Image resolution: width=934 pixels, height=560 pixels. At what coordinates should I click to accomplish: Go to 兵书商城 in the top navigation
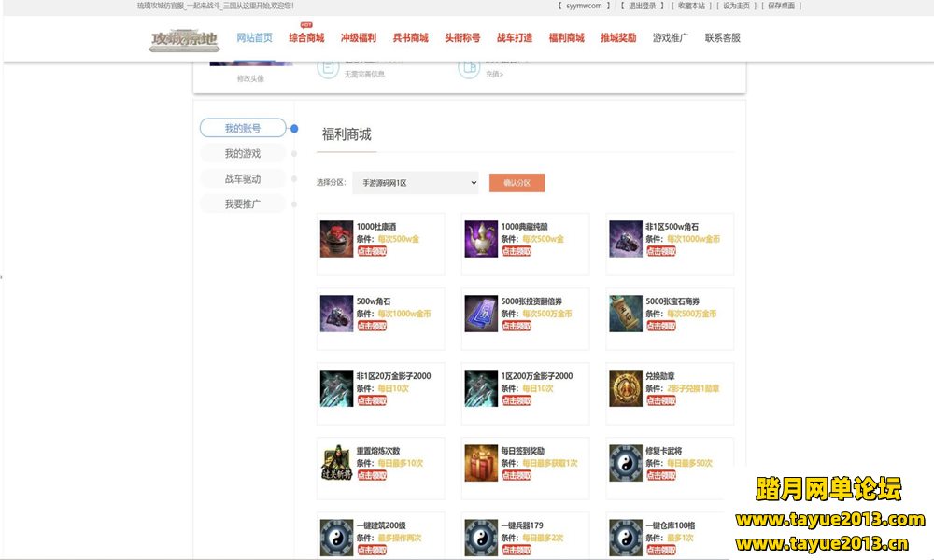pos(410,38)
